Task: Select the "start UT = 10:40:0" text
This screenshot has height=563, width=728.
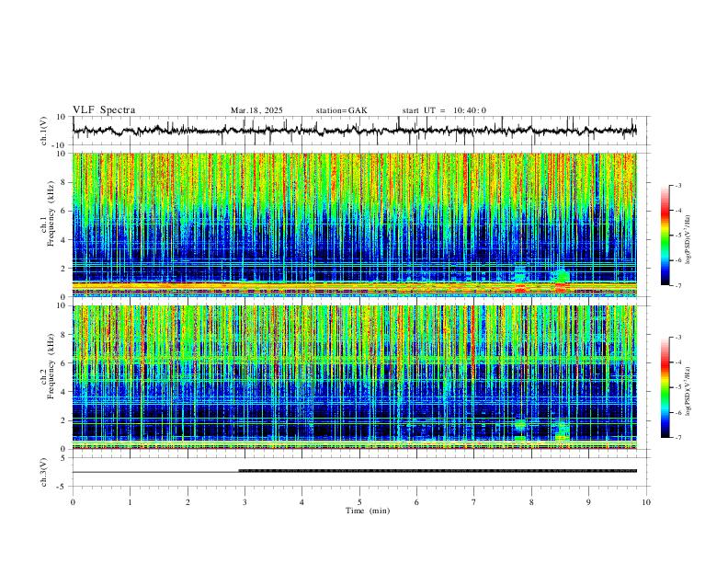Action: 444,110
